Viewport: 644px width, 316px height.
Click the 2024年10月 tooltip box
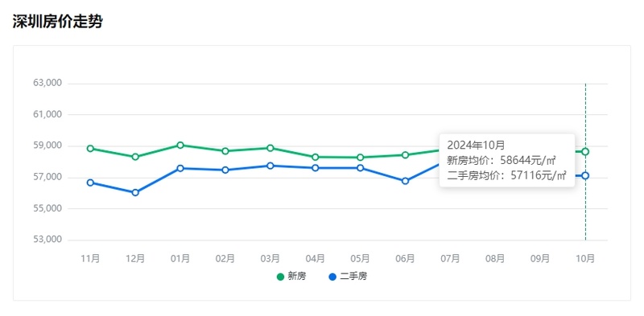pos(507,161)
